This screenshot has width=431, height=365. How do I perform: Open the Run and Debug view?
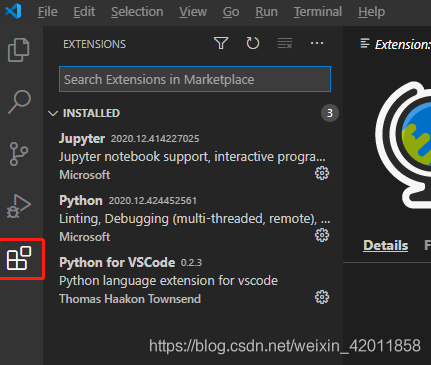[x=19, y=206]
